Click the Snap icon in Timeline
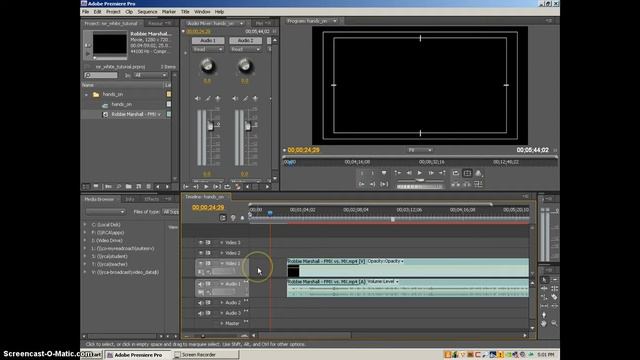640x360 pixels. coord(223,218)
